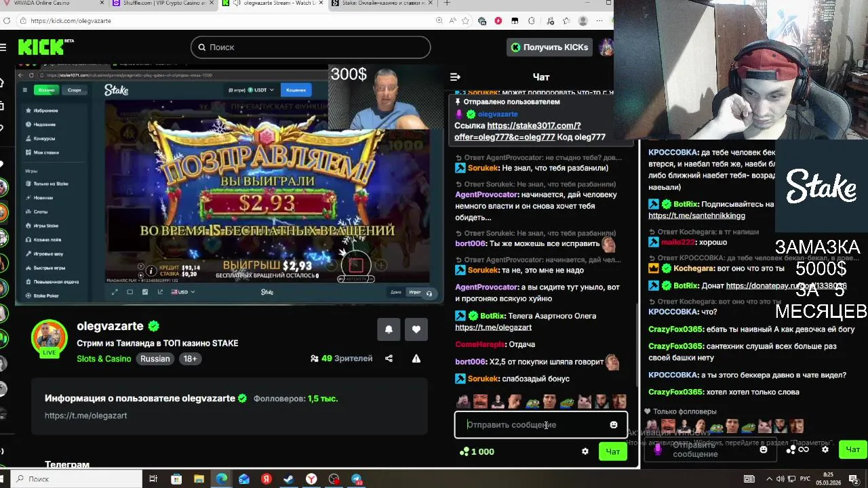Insert the white cat emote in olegvazarte chat
This screenshot has width=868, height=488.
(x=585, y=403)
